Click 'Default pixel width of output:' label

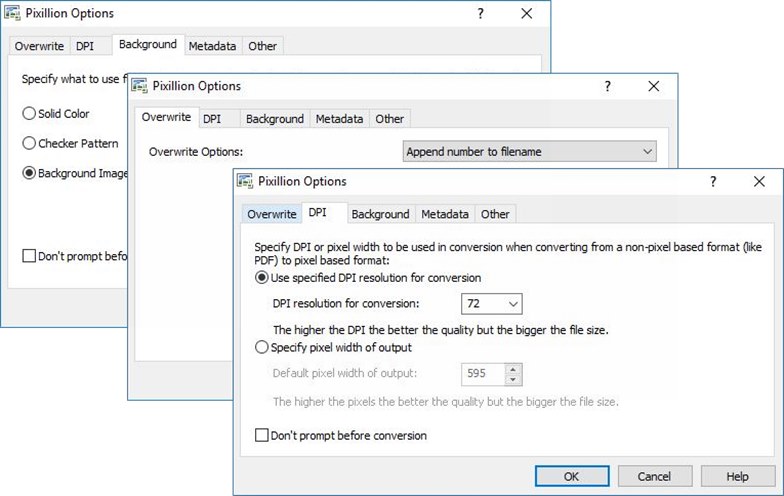point(344,373)
